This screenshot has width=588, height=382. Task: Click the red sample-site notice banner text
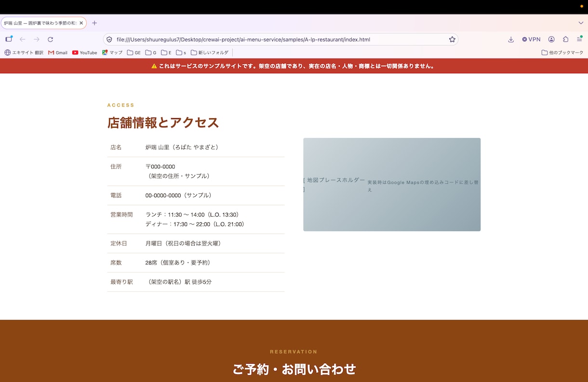pos(297,66)
